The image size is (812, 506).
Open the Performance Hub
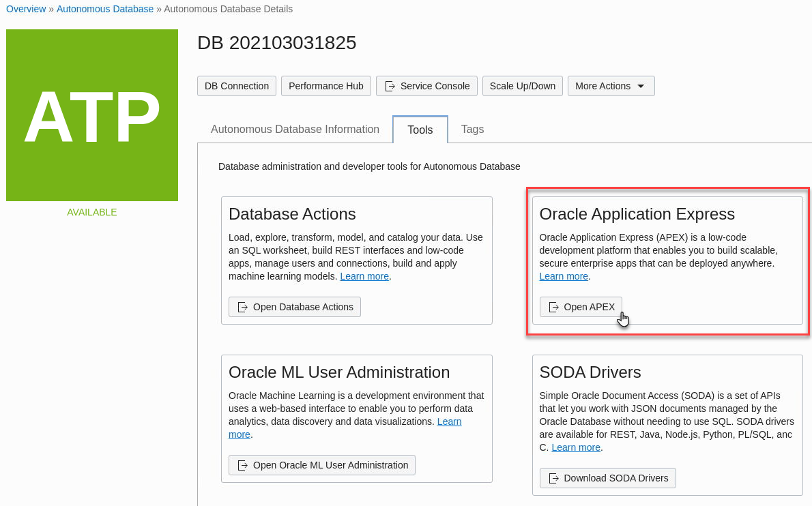pos(325,86)
